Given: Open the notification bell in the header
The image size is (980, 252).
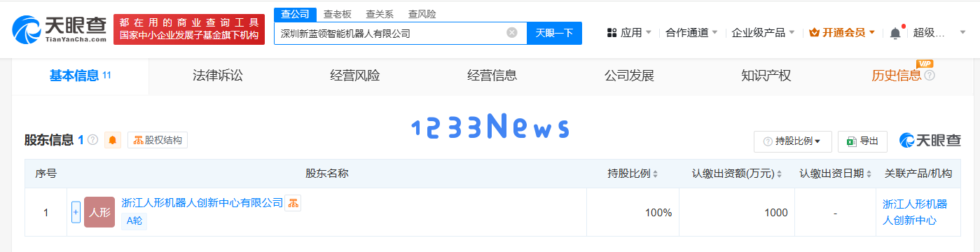Looking at the screenshot, I should point(895,33).
